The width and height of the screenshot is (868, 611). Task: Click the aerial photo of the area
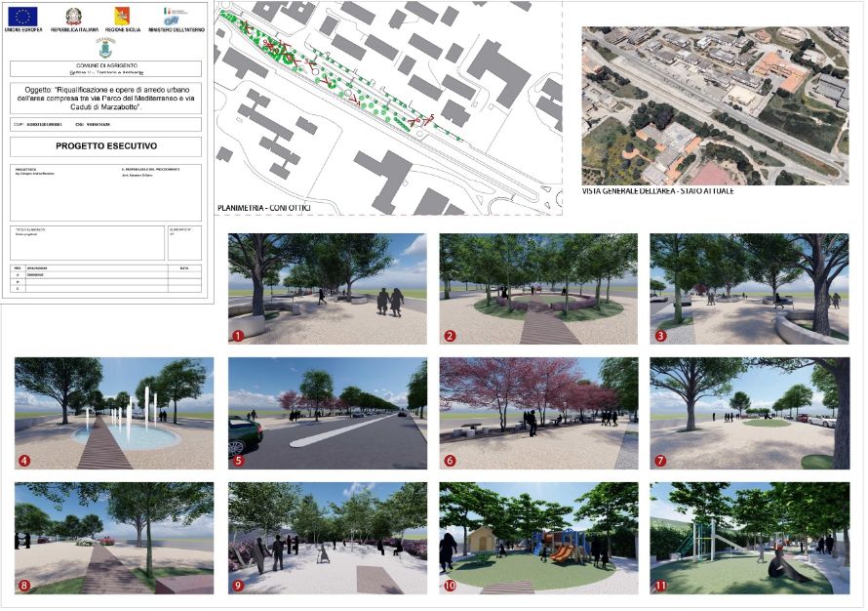714,104
